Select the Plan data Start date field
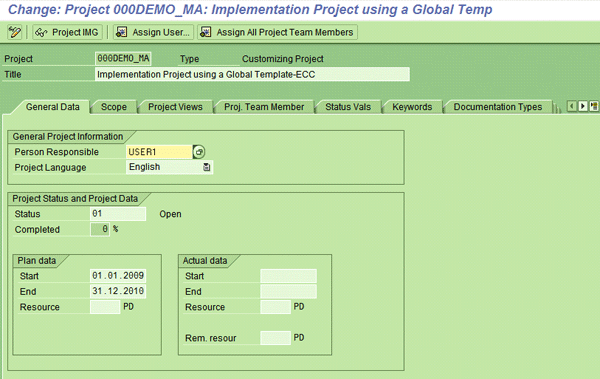 (x=118, y=276)
